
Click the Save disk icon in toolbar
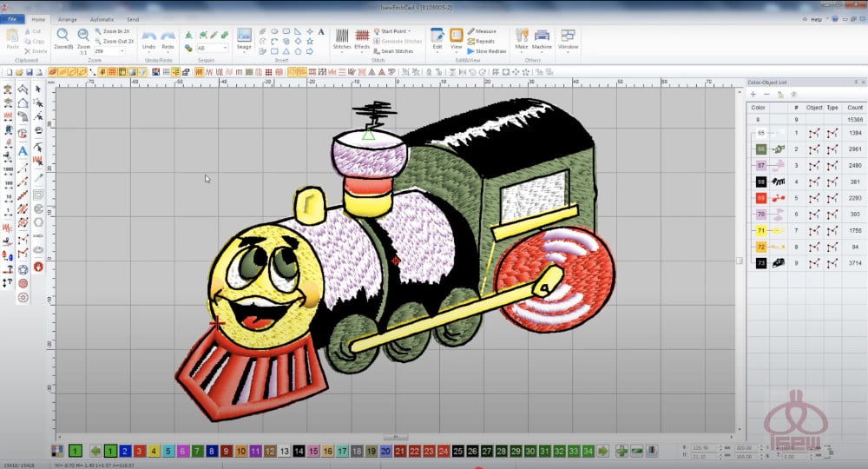click(x=30, y=72)
